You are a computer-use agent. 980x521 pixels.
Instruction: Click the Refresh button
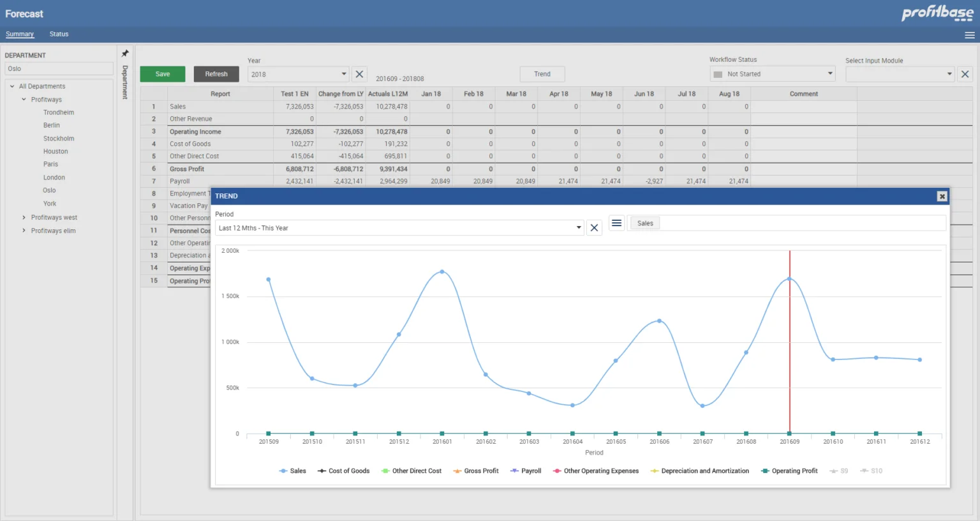[x=216, y=74]
